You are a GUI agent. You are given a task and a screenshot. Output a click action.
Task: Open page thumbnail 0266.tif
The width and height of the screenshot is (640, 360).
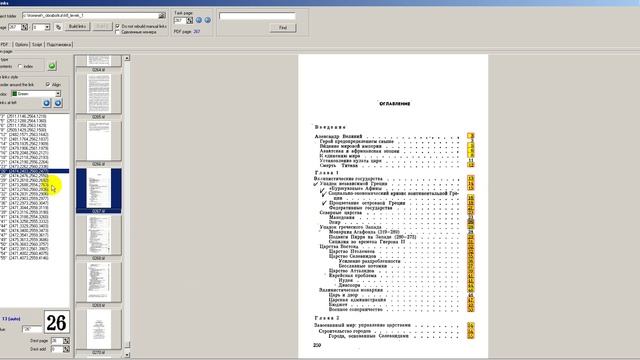point(99,141)
